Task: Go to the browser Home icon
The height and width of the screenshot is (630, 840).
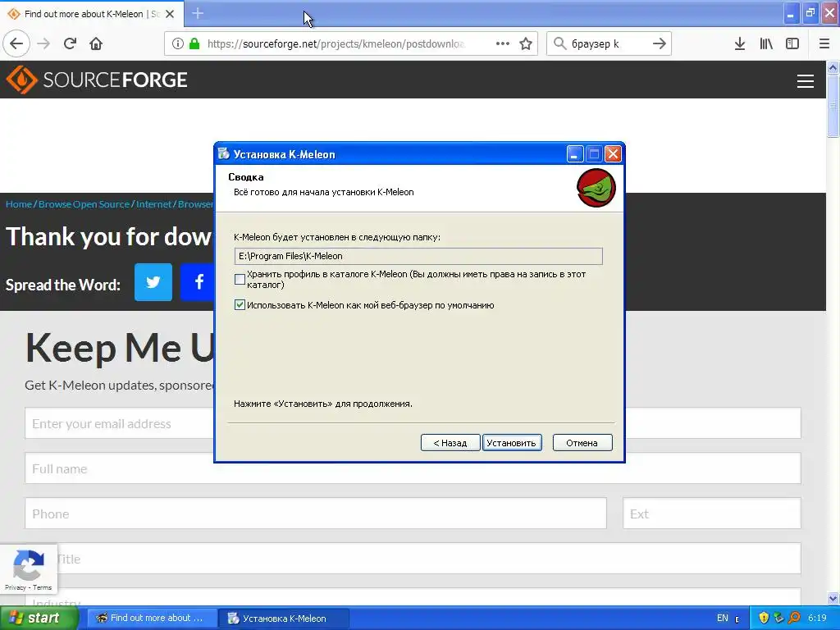Action: click(96, 43)
